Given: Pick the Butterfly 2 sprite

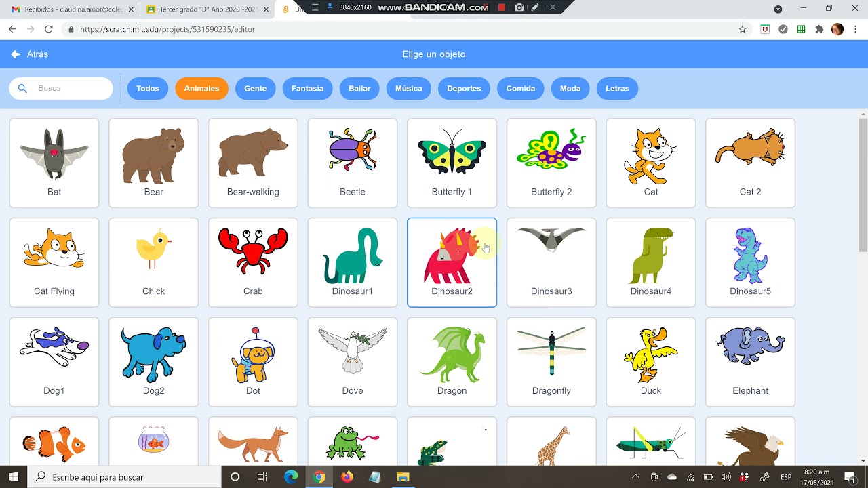Looking at the screenshot, I should (551, 163).
